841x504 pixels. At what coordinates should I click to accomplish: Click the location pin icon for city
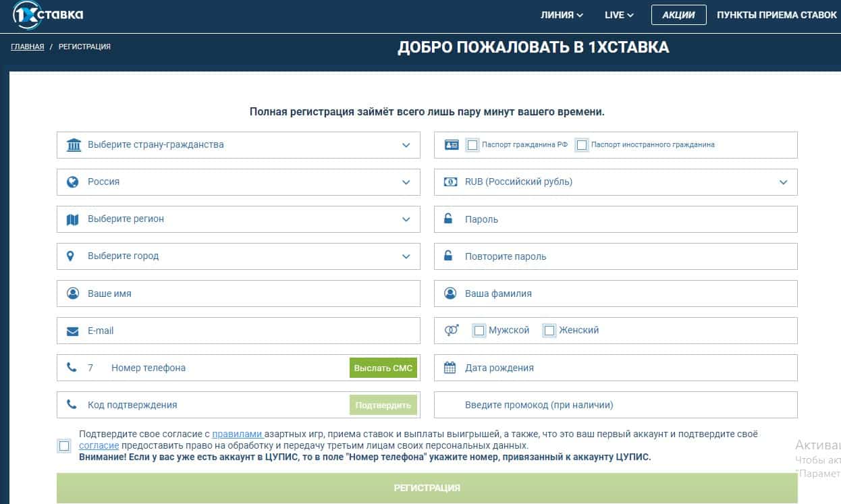(x=71, y=256)
